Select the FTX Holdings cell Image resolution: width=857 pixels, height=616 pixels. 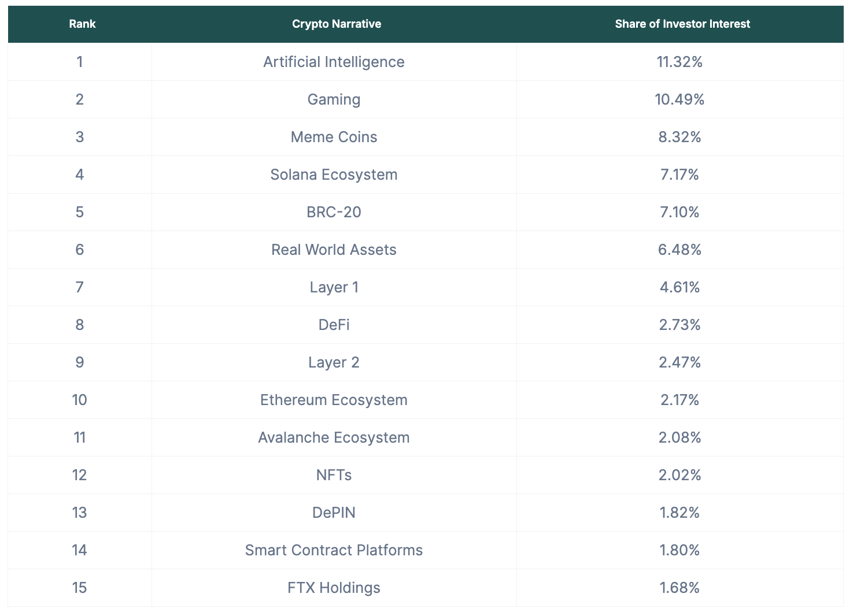click(x=334, y=588)
